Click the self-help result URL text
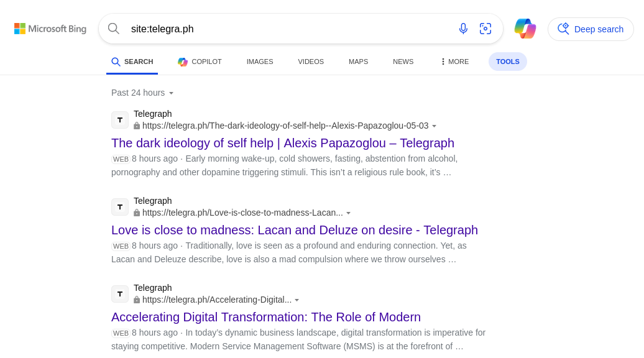Viewport: 644px width, 358px height. (x=285, y=126)
